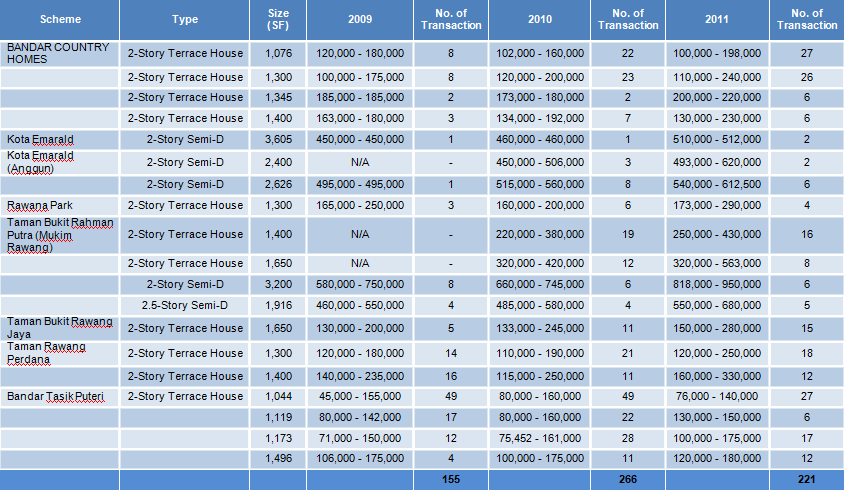Click the BANDAR COUNTRY HOMES scheme cell
The height and width of the screenshot is (490, 844).
(x=60, y=52)
